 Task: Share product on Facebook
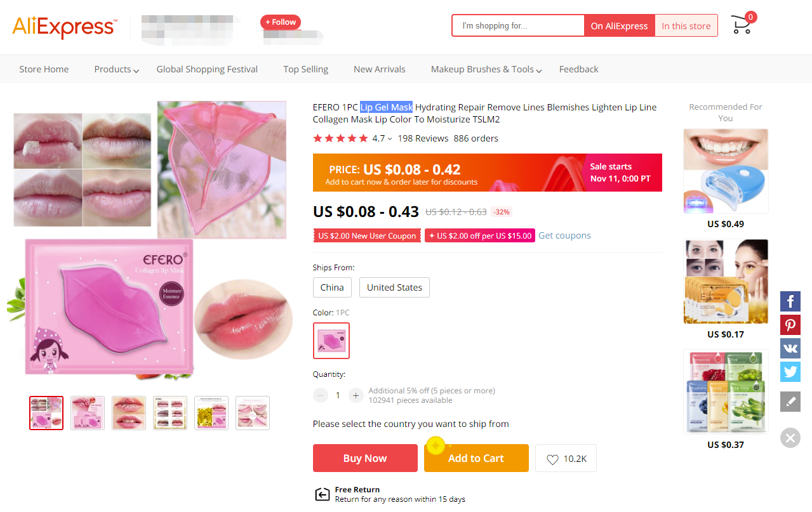tap(790, 301)
